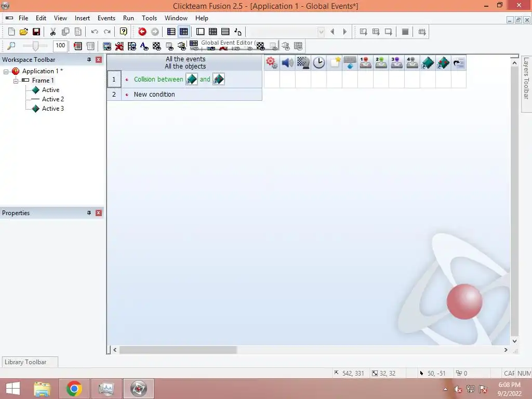Open the Events menu
The width and height of the screenshot is (532, 399).
point(106,18)
